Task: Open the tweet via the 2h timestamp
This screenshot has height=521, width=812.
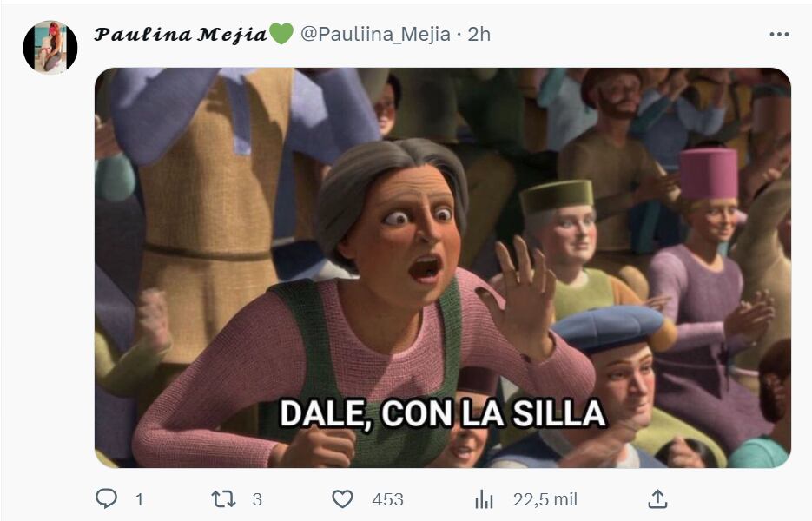Action: pyautogui.click(x=479, y=34)
